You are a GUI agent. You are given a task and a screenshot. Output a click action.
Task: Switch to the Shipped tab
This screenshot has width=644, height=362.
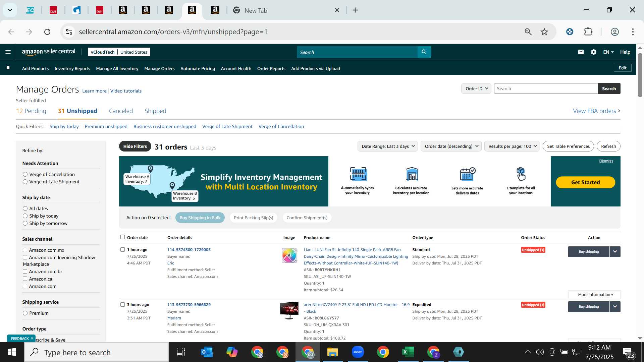point(155,111)
